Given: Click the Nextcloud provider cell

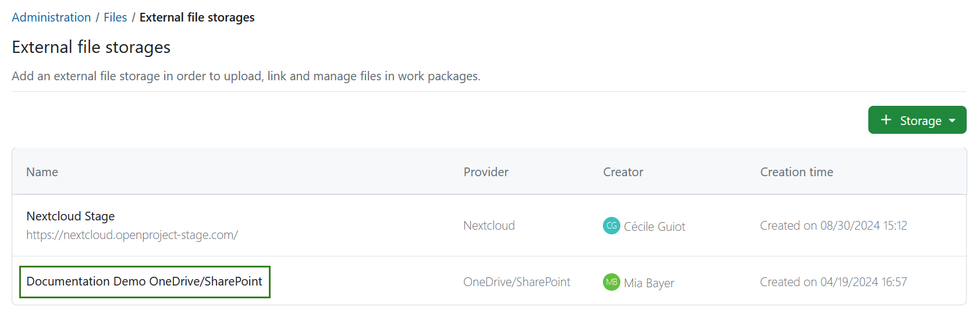Looking at the screenshot, I should point(489,226).
